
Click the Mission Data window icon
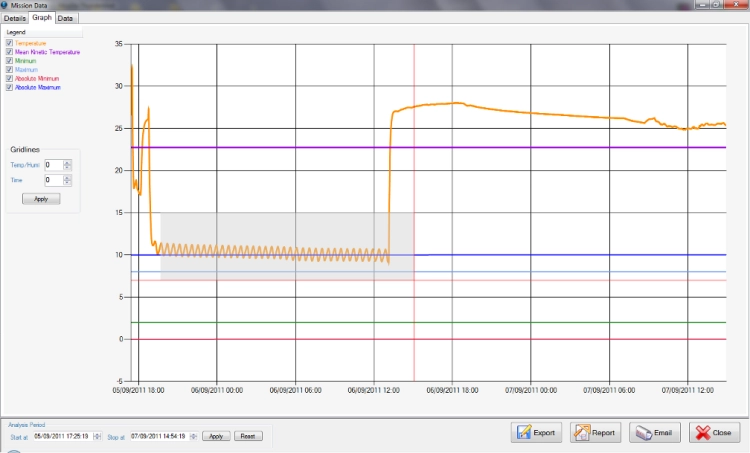point(6,5)
